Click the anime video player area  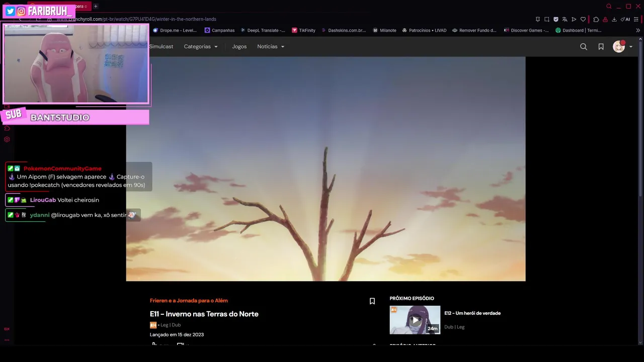[x=326, y=169]
